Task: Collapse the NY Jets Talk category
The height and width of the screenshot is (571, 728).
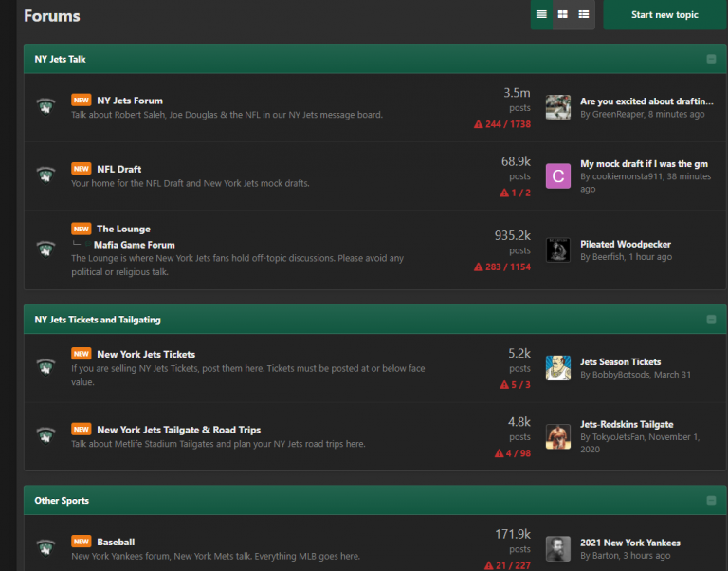Action: (711, 59)
